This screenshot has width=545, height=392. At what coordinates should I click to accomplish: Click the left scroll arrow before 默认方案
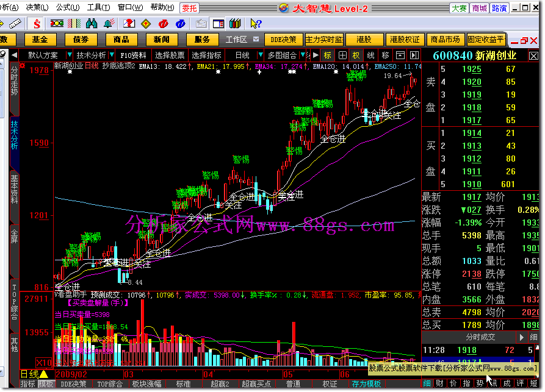[14, 55]
